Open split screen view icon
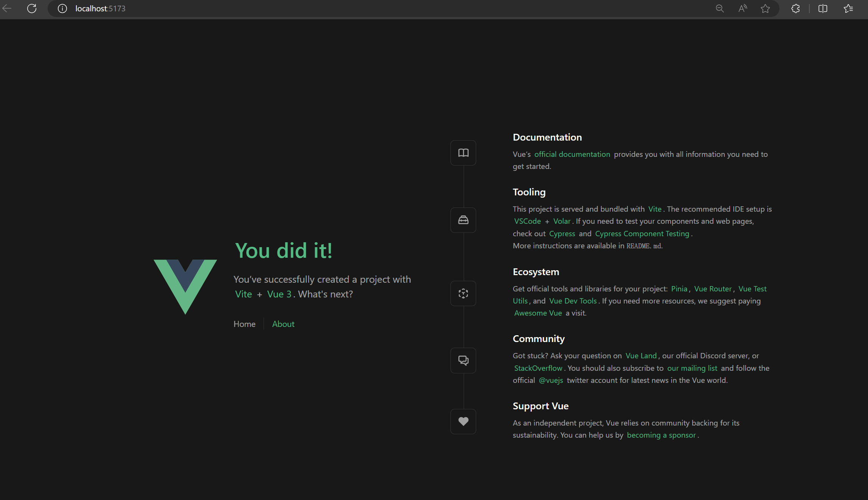This screenshot has height=500, width=868. pyautogui.click(x=823, y=8)
